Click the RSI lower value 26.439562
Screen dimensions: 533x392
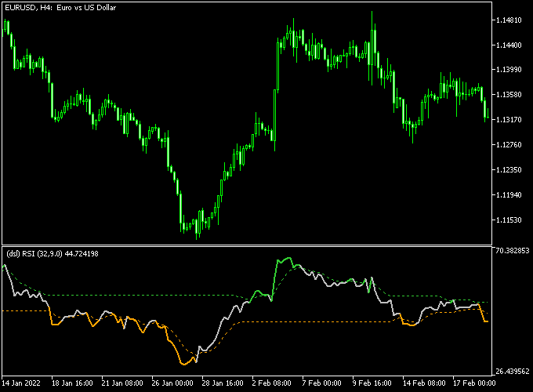(513, 372)
